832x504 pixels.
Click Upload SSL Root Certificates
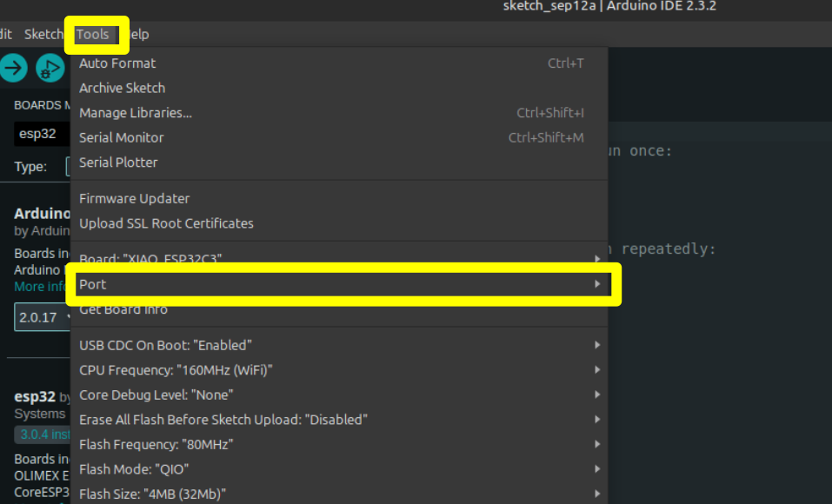pos(166,223)
